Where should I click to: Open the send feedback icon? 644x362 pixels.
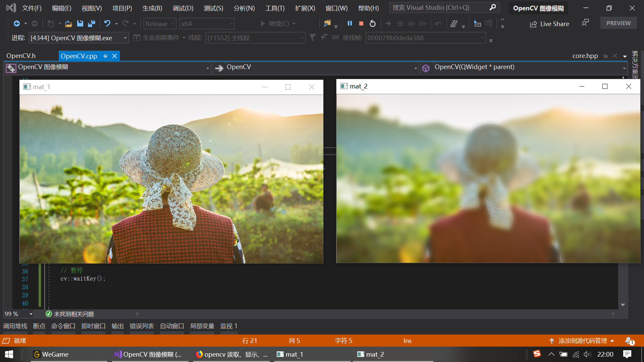[585, 23]
